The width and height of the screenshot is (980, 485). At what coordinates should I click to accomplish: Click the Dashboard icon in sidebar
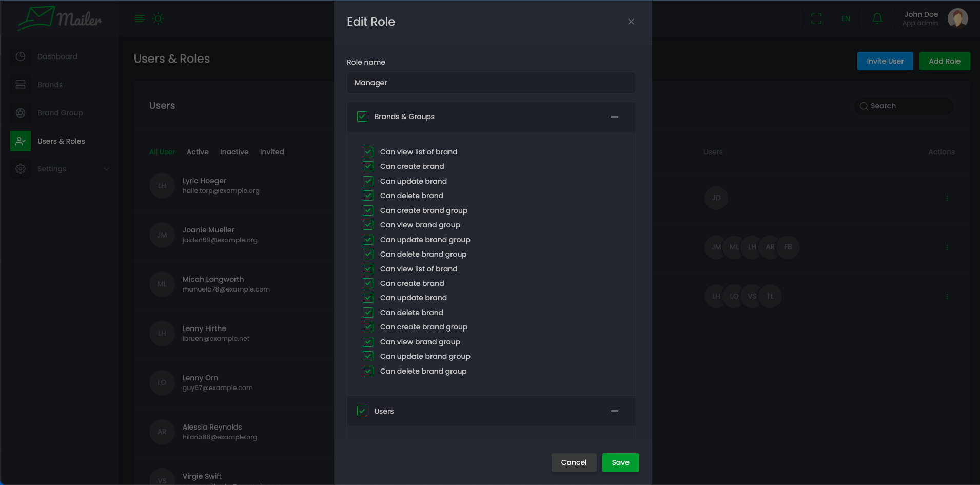pyautogui.click(x=21, y=56)
